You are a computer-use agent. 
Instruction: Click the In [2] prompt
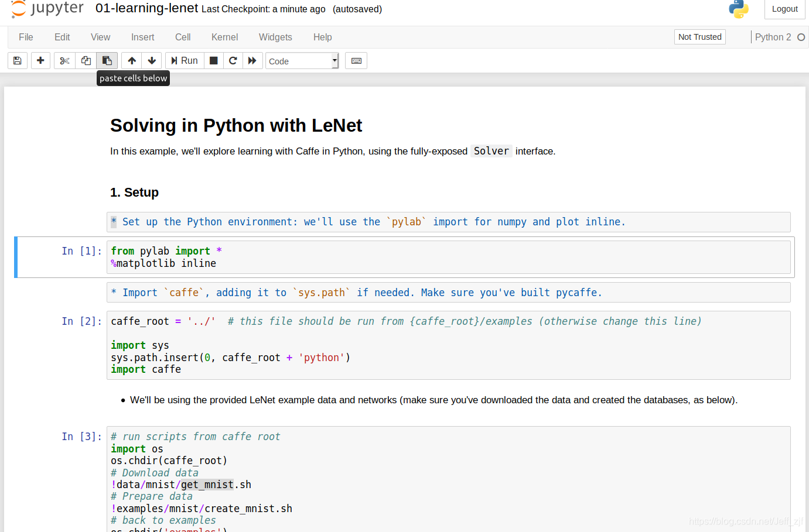point(82,321)
